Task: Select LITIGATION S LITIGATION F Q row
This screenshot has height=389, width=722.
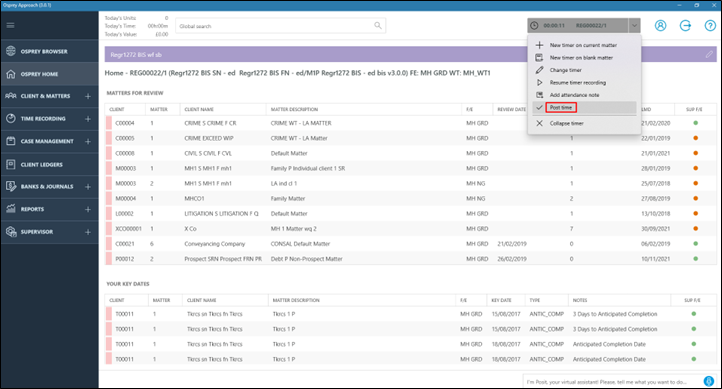Action: click(410, 214)
